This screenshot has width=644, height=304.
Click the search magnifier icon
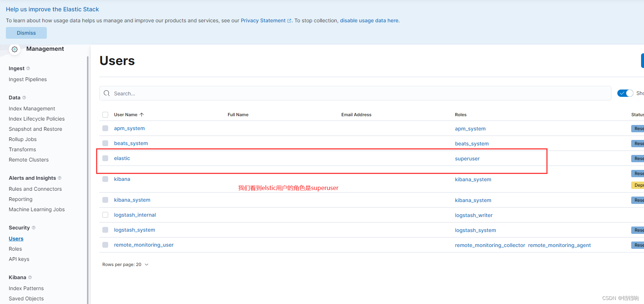click(x=107, y=93)
